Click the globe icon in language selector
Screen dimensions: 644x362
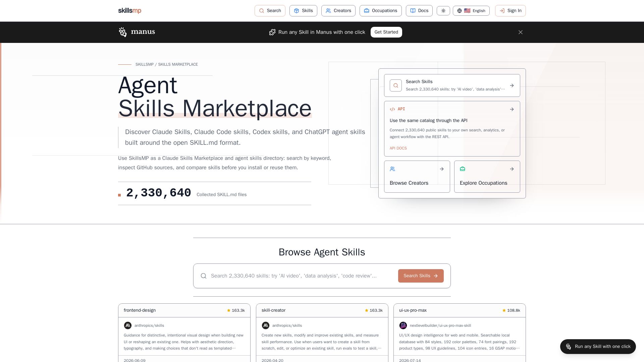(460, 11)
